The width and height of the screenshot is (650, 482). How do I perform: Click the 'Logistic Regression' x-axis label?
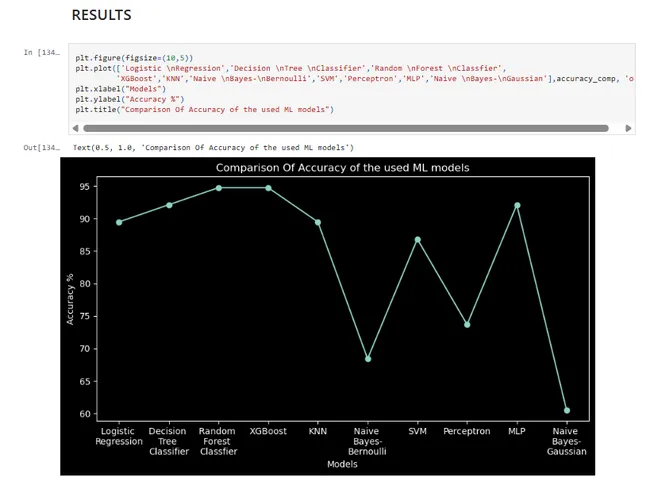click(x=119, y=436)
